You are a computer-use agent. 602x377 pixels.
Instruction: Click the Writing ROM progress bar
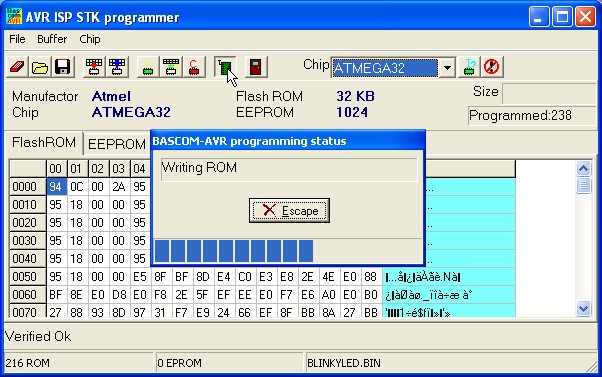point(288,251)
